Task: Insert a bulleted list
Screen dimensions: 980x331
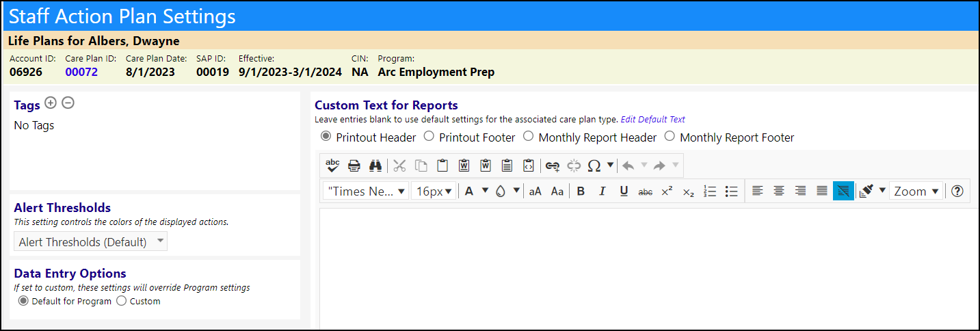Action: tap(731, 191)
